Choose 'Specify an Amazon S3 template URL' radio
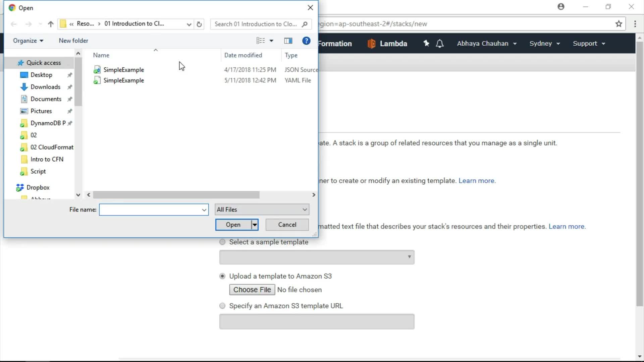 coord(222,306)
